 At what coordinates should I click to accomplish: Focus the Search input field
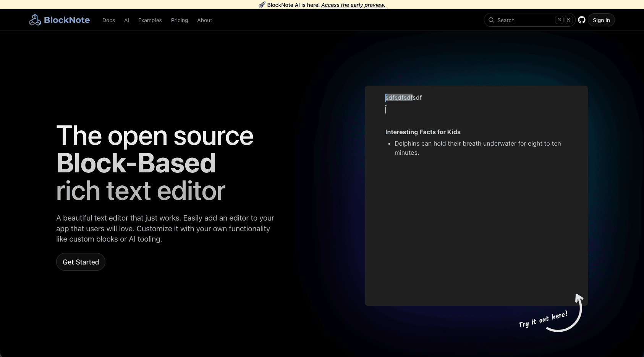click(529, 20)
